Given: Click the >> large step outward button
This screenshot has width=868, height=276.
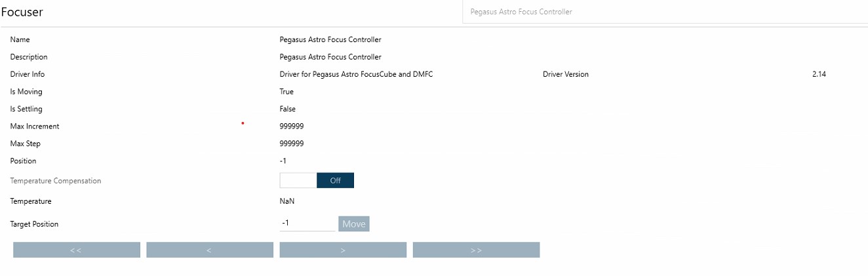Looking at the screenshot, I should click(476, 250).
